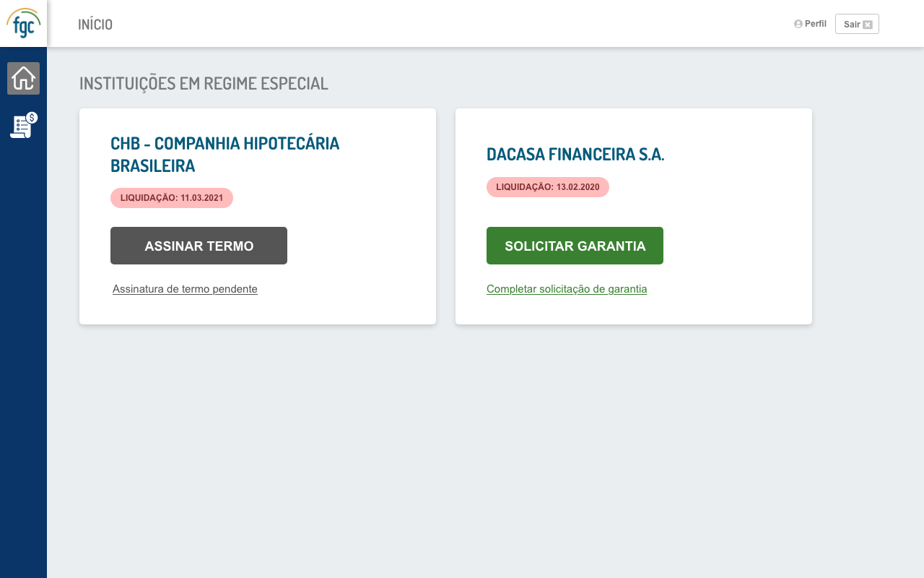Click the DACASA FINANCEIRA S.A. title

pyautogui.click(x=575, y=155)
